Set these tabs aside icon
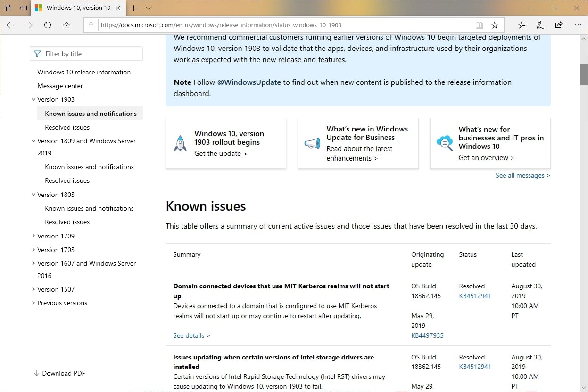Image resolution: width=588 pixels, height=392 pixels. point(23,8)
